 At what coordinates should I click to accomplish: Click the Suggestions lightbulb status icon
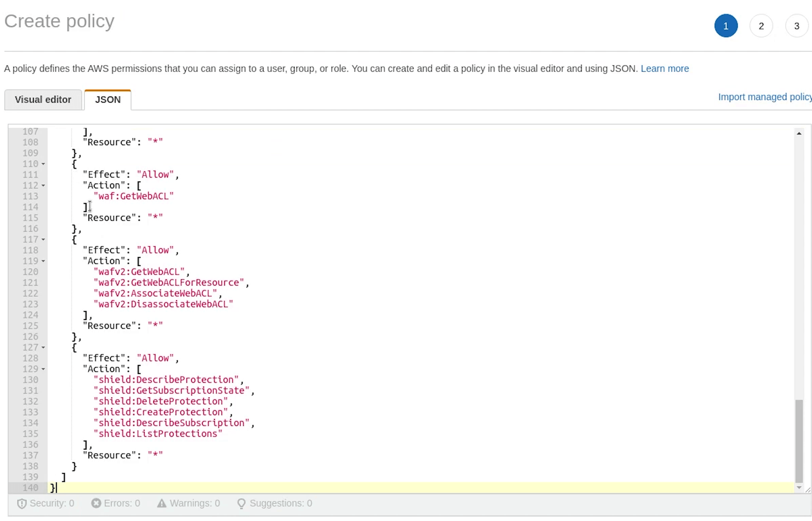click(x=241, y=504)
